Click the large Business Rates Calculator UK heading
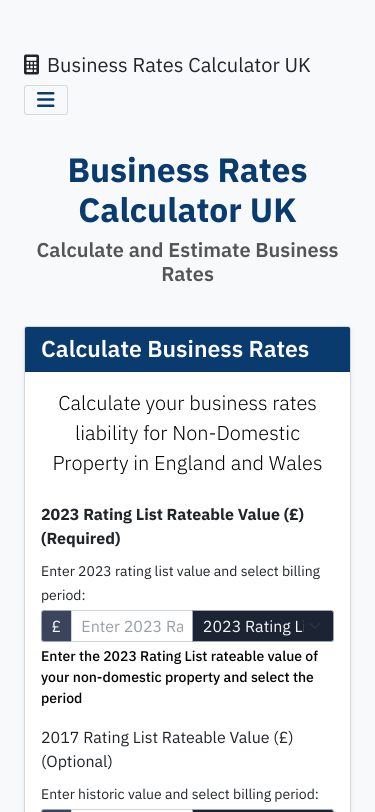 [x=188, y=191]
